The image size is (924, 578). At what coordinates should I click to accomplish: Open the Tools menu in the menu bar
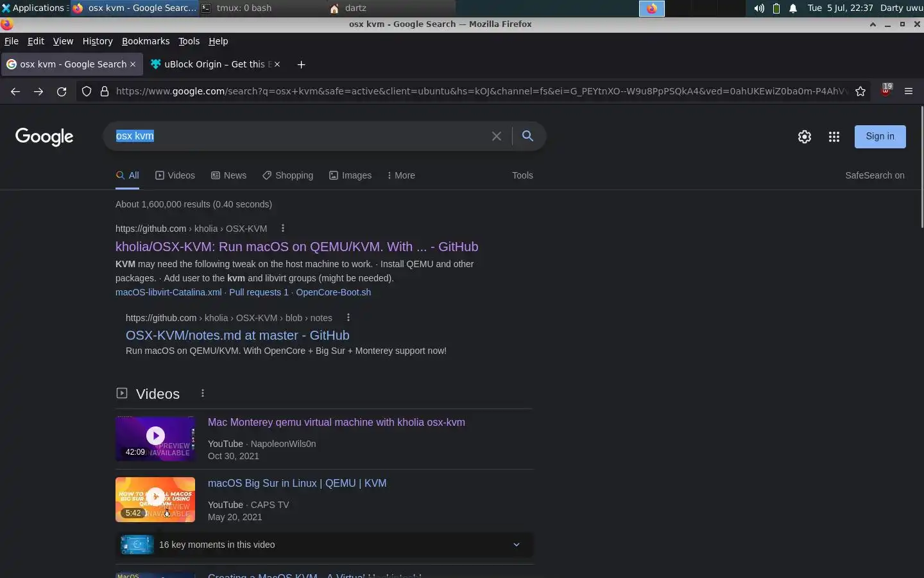[189, 41]
